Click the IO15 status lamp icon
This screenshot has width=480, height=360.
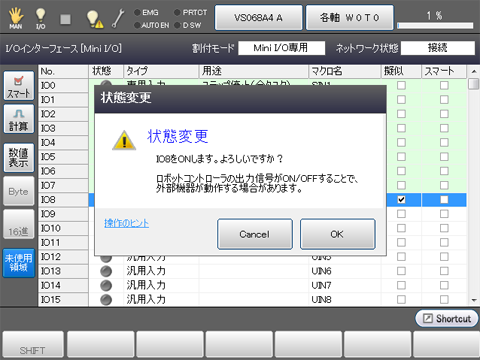(106, 300)
